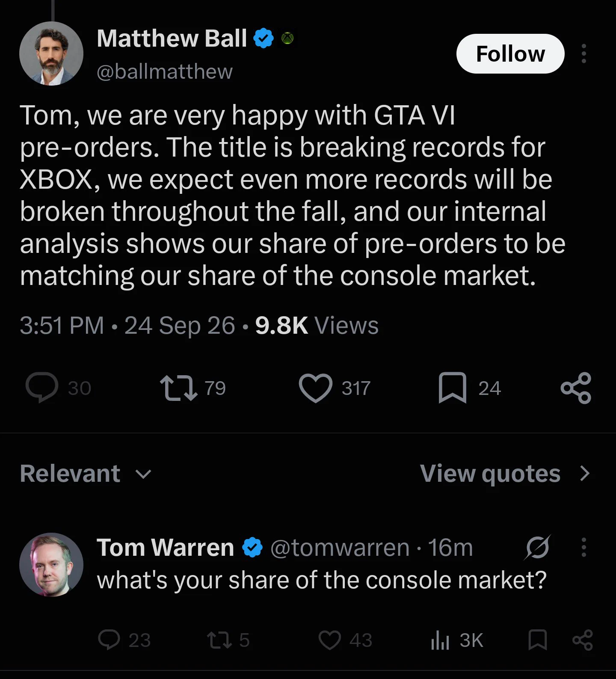Open the @ballmatthew handle
The width and height of the screenshot is (616, 679).
[x=165, y=71]
